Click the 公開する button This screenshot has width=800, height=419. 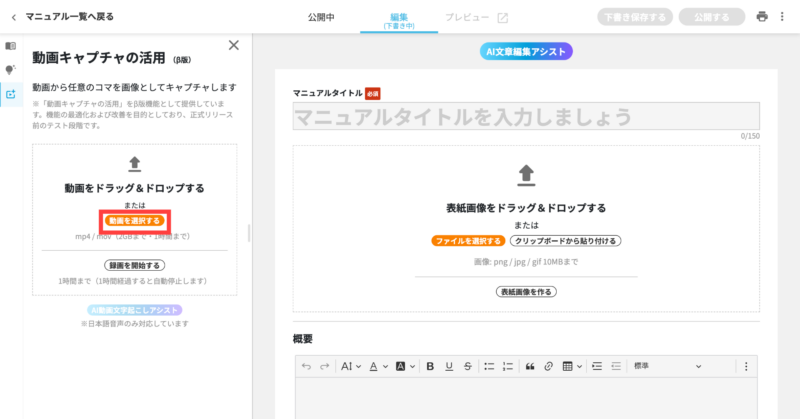(712, 17)
